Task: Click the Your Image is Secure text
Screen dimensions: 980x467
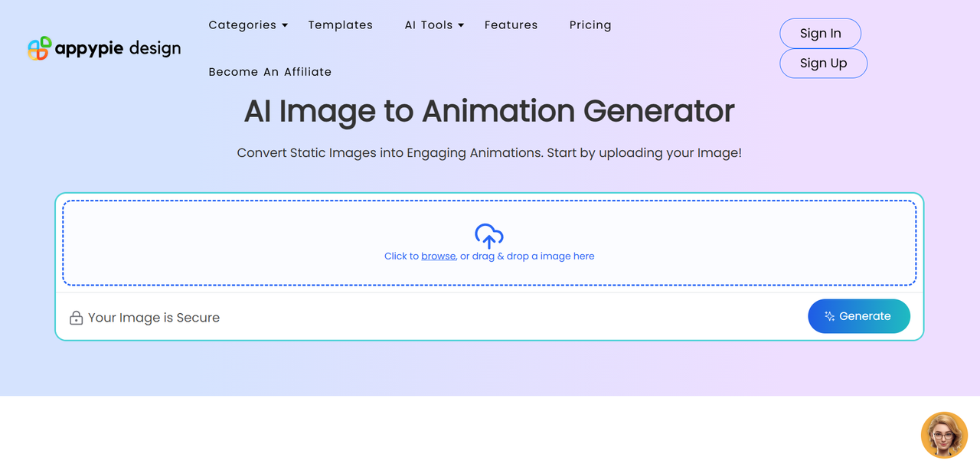Action: pyautogui.click(x=154, y=318)
